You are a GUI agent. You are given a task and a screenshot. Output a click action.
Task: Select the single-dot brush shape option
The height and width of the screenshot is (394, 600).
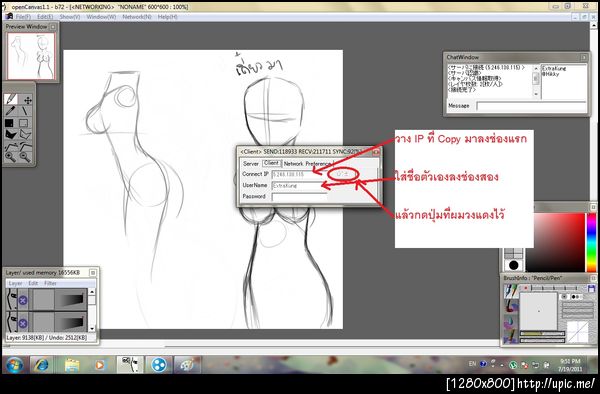pos(564,297)
